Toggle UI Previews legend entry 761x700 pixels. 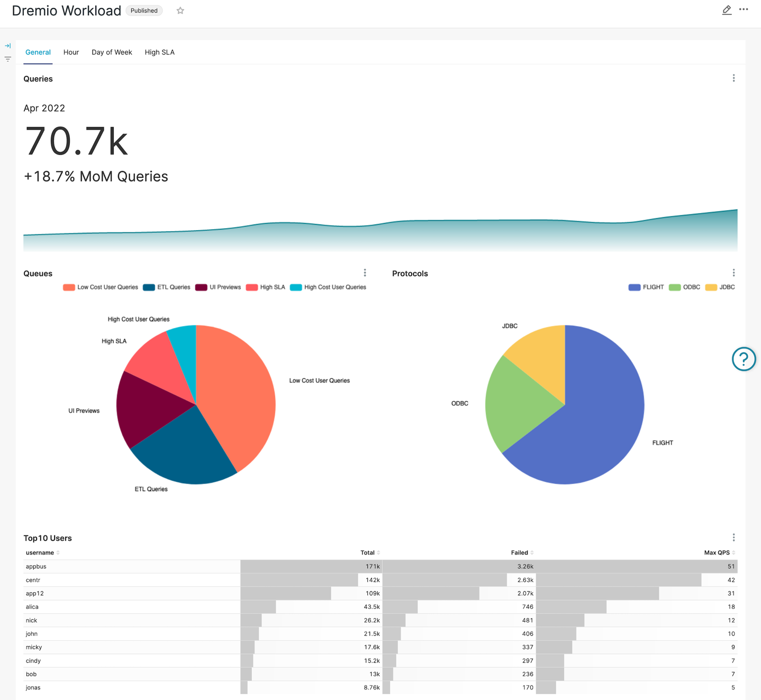tap(218, 287)
